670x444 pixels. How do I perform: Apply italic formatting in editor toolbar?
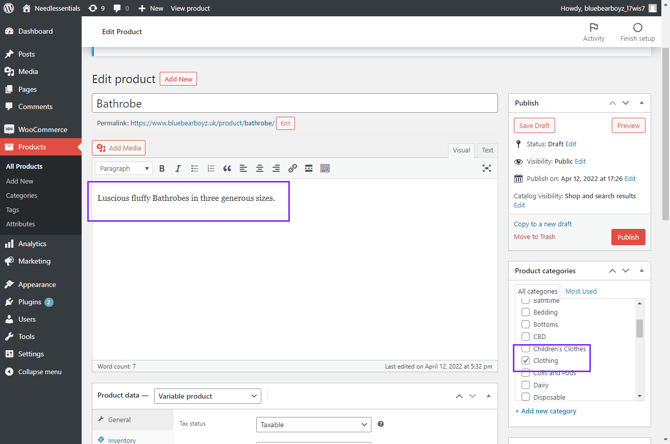click(x=178, y=169)
